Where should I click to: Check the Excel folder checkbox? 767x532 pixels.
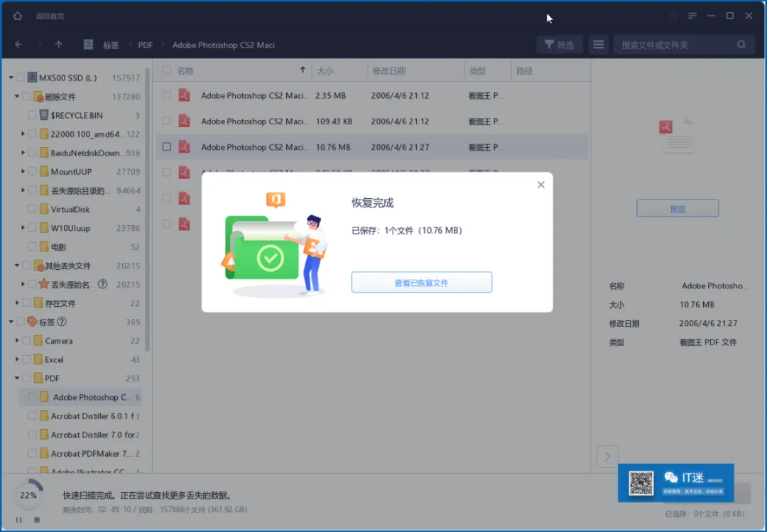click(26, 359)
